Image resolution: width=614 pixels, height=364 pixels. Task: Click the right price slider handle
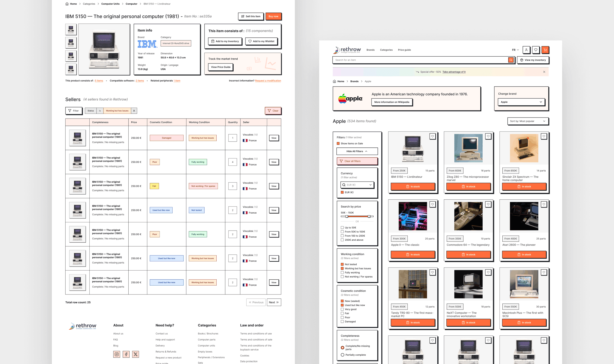click(369, 216)
